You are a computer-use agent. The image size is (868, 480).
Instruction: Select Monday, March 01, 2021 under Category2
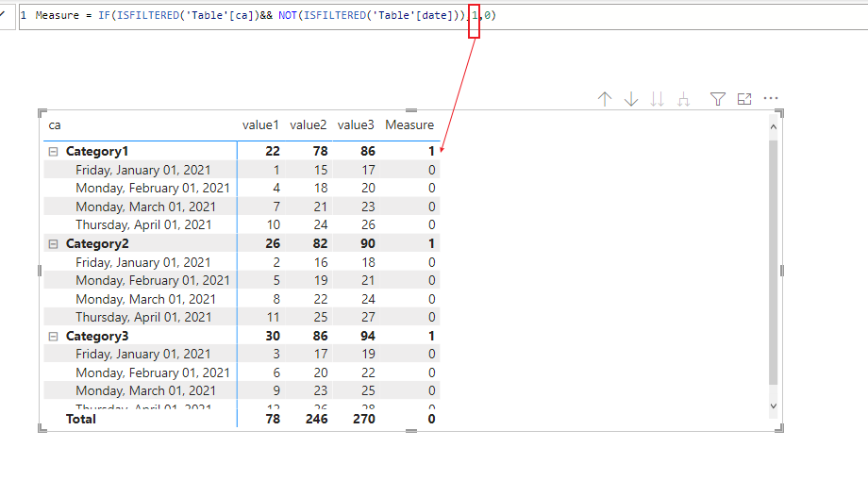click(x=145, y=299)
